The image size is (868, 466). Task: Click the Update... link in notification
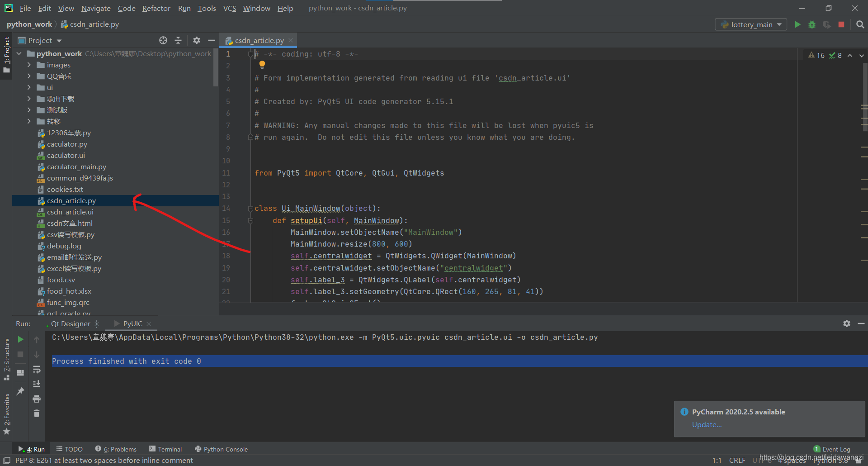(x=707, y=424)
